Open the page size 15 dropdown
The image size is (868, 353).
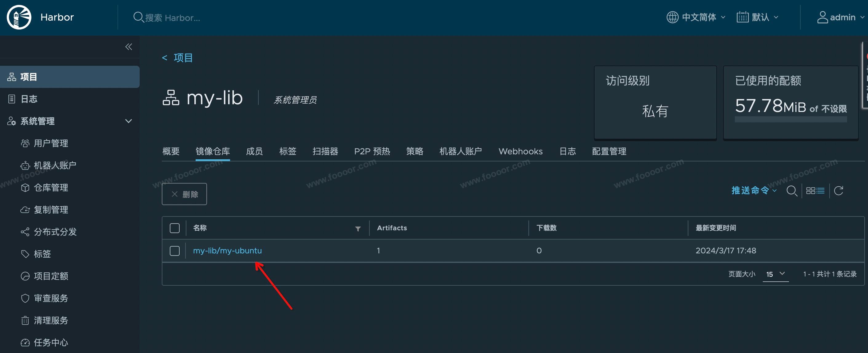point(775,274)
